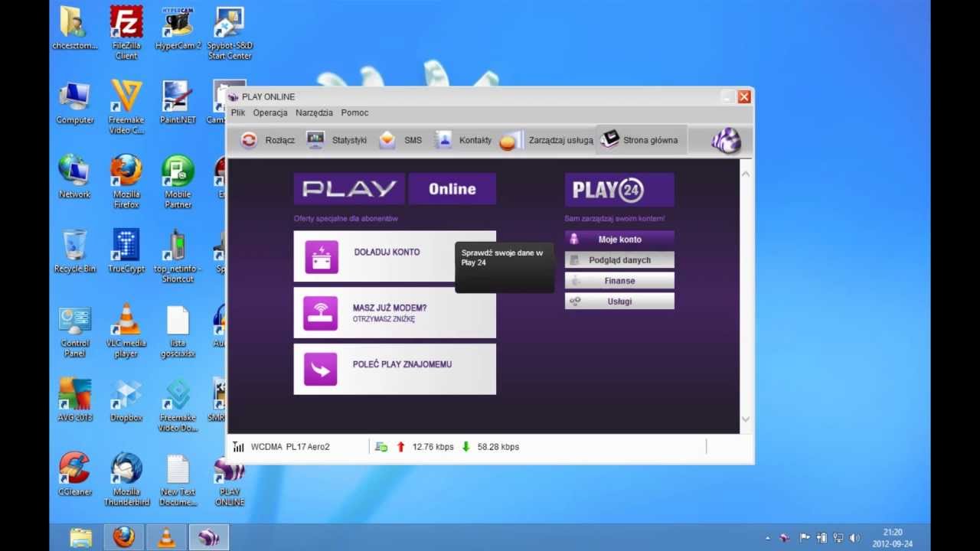980x551 pixels.
Task: Select the top_netinfo shortcut icon
Action: [x=178, y=256]
